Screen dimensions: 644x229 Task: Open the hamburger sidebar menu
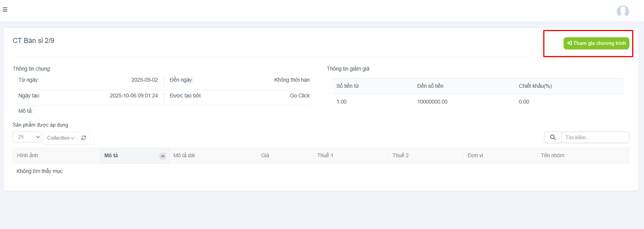5,10
